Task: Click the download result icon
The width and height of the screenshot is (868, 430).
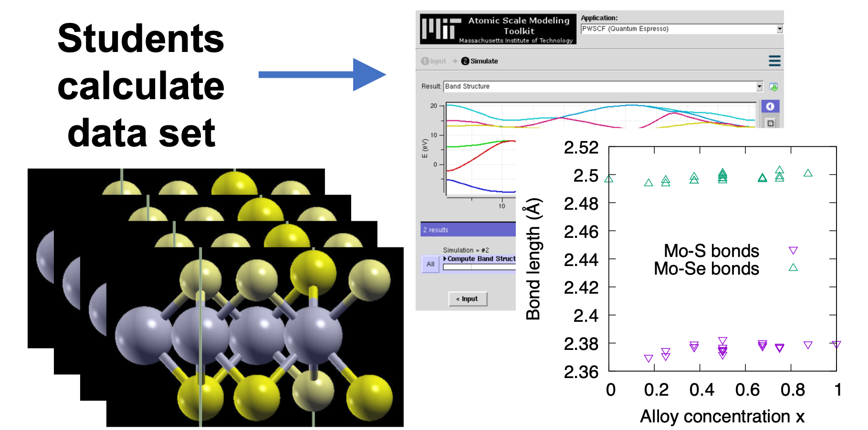Action: point(774,87)
